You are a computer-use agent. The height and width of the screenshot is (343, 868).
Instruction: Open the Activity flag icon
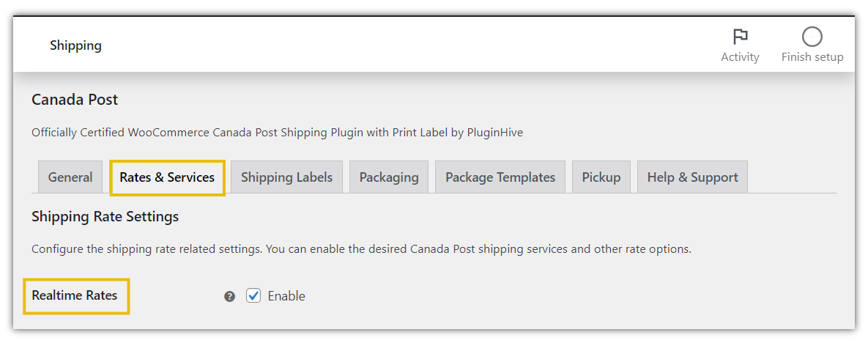point(740,37)
